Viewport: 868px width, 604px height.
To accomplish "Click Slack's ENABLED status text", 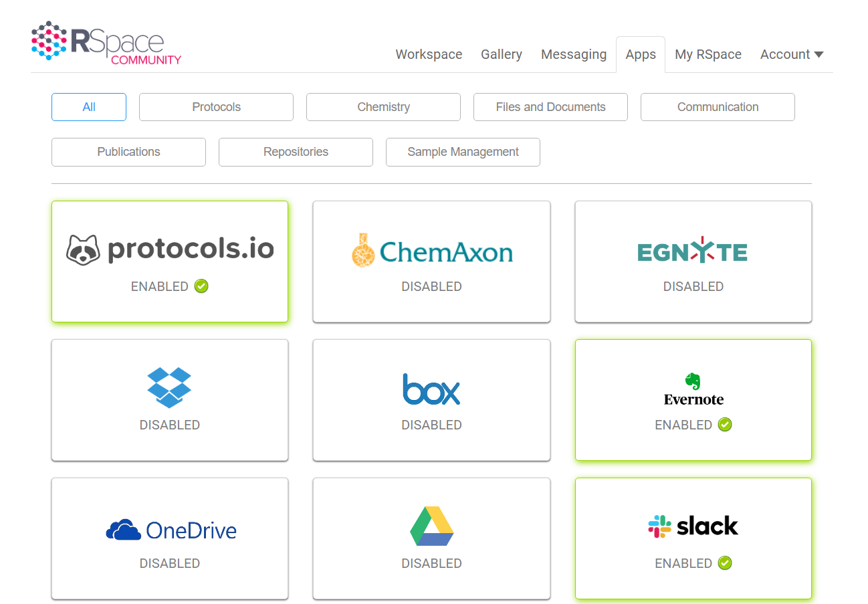I will (683, 563).
